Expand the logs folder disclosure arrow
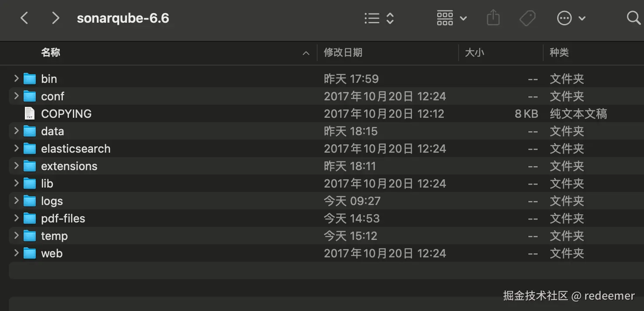 (16, 201)
